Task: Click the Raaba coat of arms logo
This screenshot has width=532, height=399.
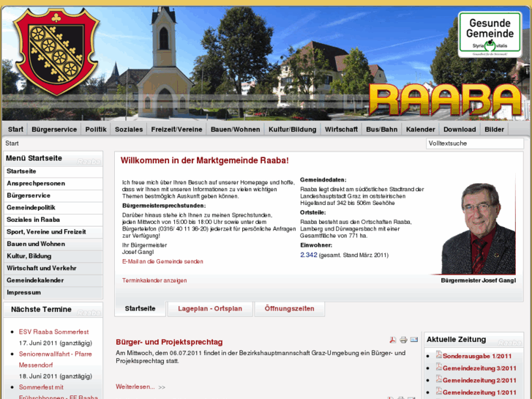Action: 56,51
